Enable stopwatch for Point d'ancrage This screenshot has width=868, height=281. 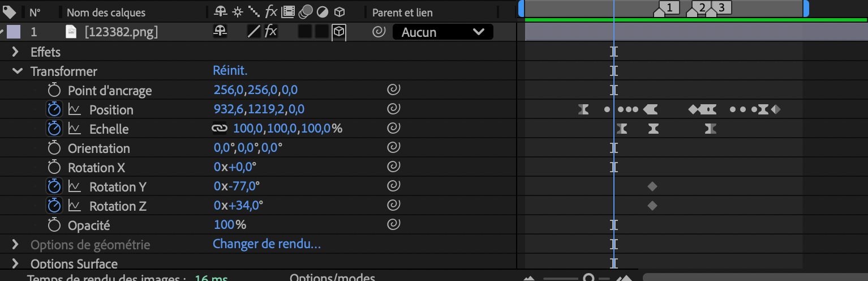click(x=54, y=90)
